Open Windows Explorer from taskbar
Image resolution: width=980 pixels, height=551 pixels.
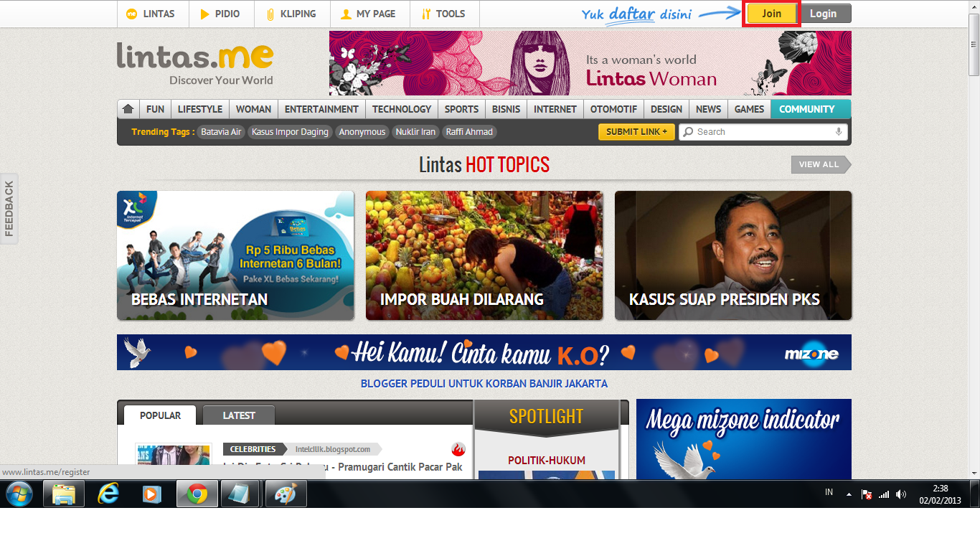pyautogui.click(x=64, y=494)
